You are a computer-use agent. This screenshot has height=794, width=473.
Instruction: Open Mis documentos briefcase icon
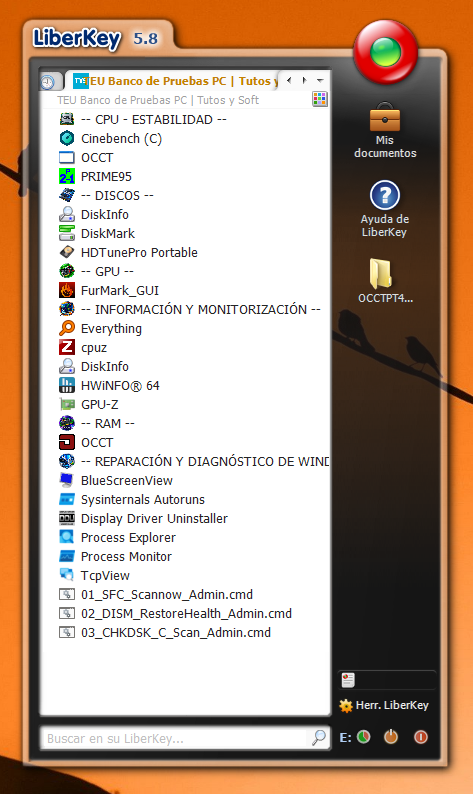385,117
